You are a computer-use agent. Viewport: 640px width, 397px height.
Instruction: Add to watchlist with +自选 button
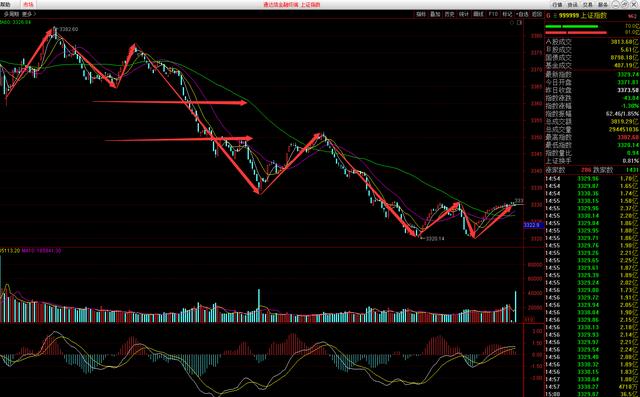(522, 14)
